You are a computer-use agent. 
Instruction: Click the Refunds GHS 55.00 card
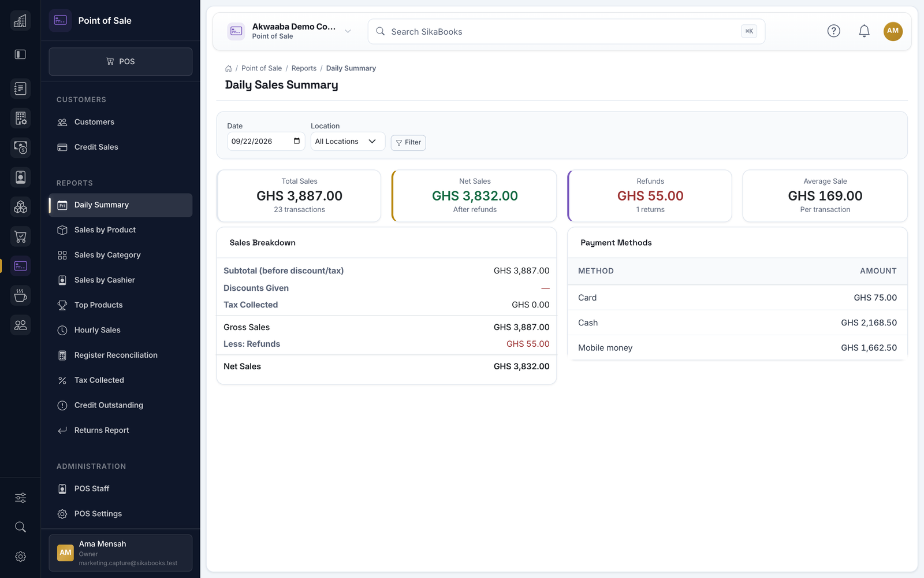click(650, 196)
